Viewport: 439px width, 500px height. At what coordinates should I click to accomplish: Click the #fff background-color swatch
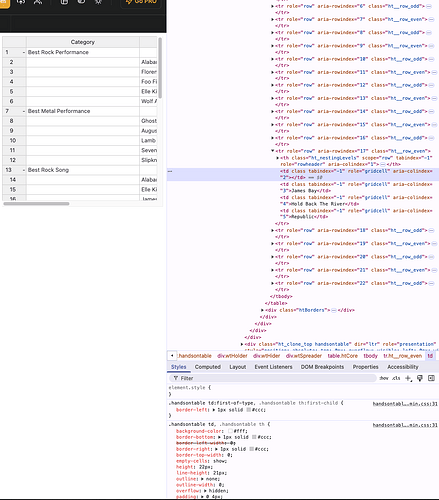[x=231, y=431]
